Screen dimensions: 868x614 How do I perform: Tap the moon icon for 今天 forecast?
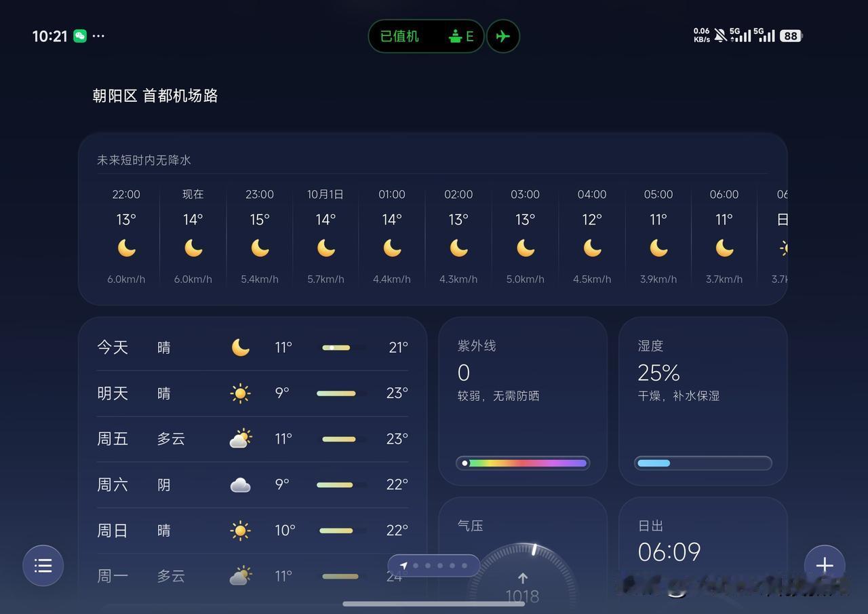click(x=241, y=347)
